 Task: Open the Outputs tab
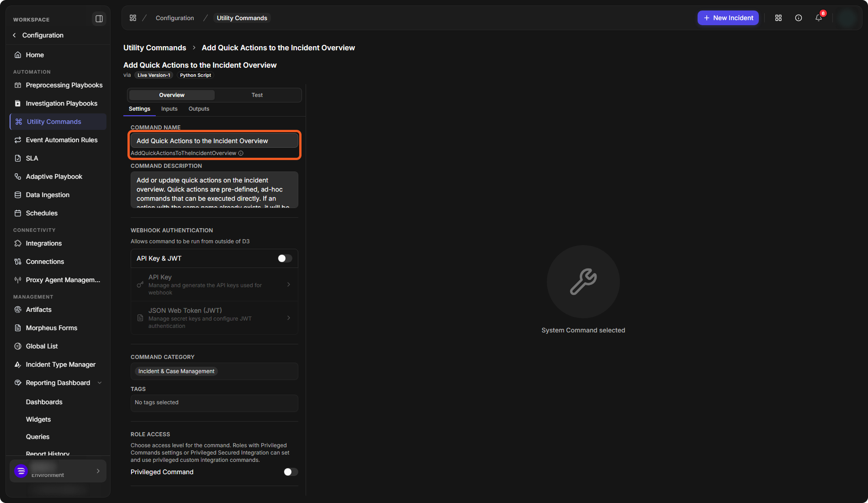tap(199, 109)
